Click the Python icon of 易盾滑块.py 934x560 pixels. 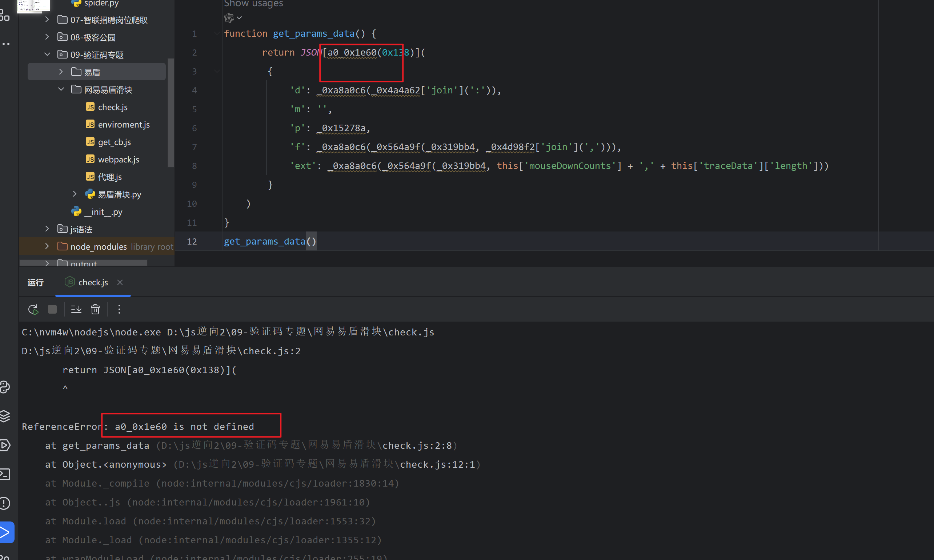pos(90,194)
